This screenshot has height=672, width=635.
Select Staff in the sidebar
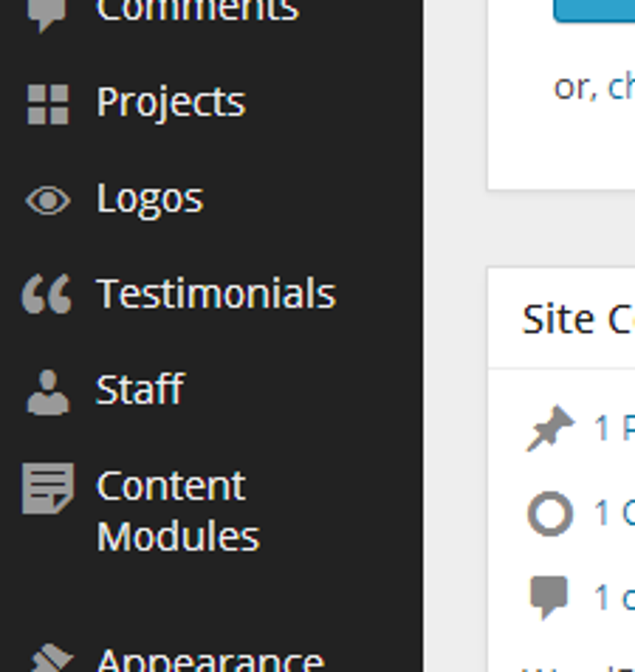pyautogui.click(x=140, y=389)
